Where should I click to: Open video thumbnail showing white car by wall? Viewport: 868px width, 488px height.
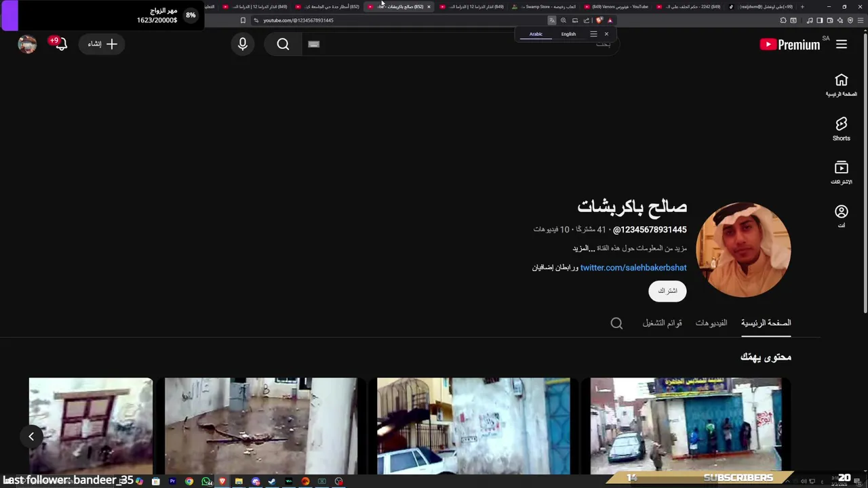(x=473, y=426)
